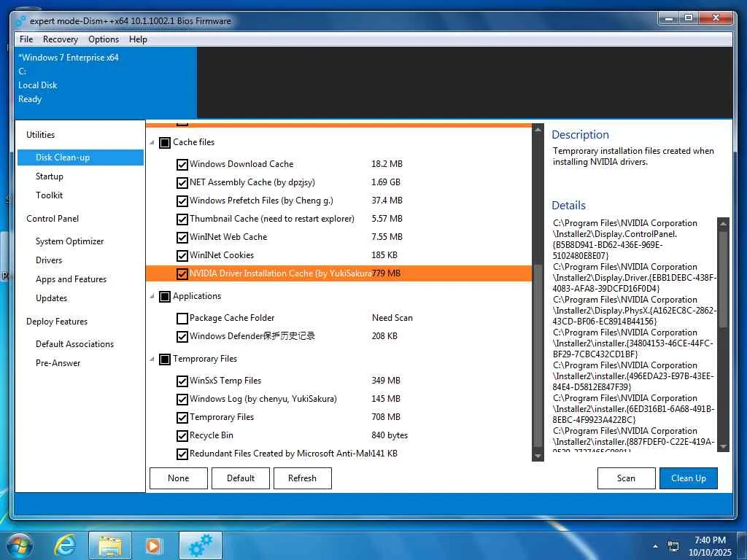Toggle the Applications group checkbox

click(x=164, y=297)
